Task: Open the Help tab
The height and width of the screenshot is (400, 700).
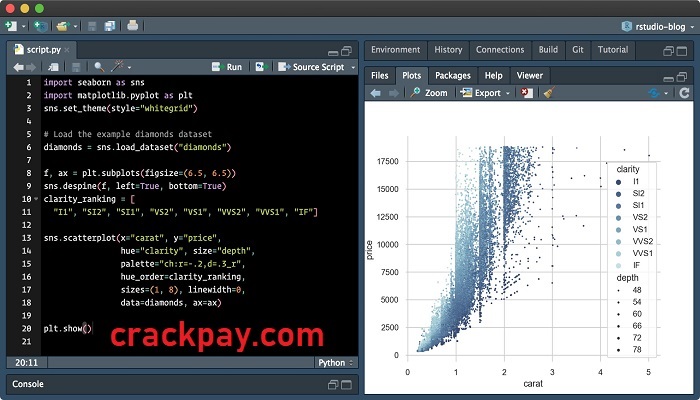Action: pyautogui.click(x=494, y=75)
